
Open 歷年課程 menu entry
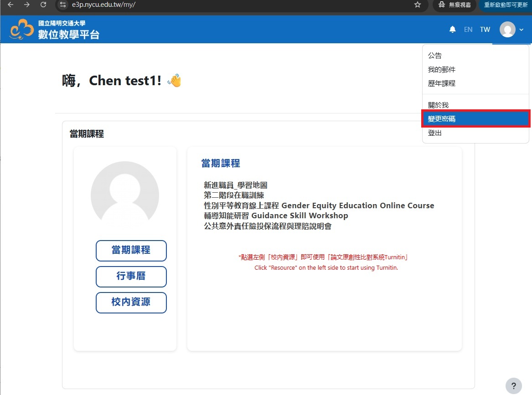(441, 83)
